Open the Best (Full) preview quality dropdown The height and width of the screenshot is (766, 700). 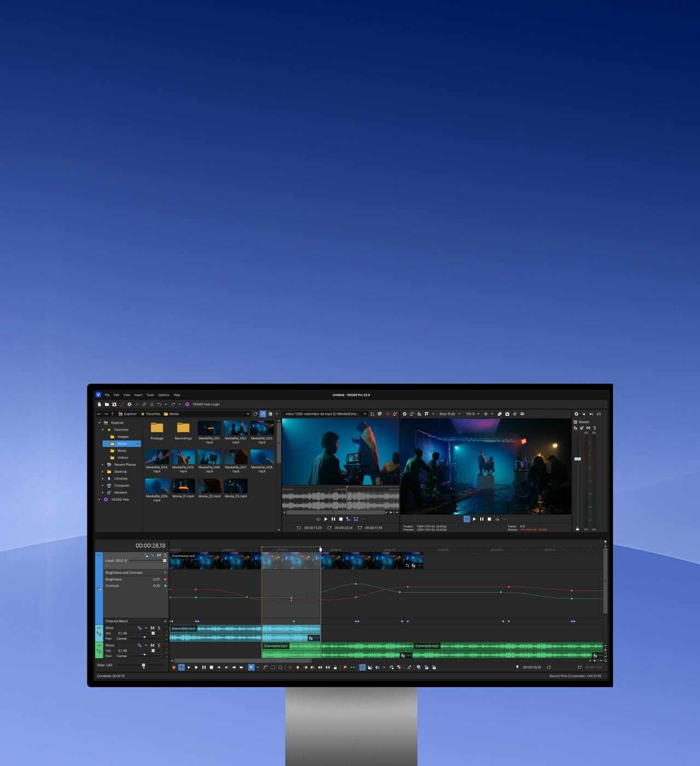point(450,414)
